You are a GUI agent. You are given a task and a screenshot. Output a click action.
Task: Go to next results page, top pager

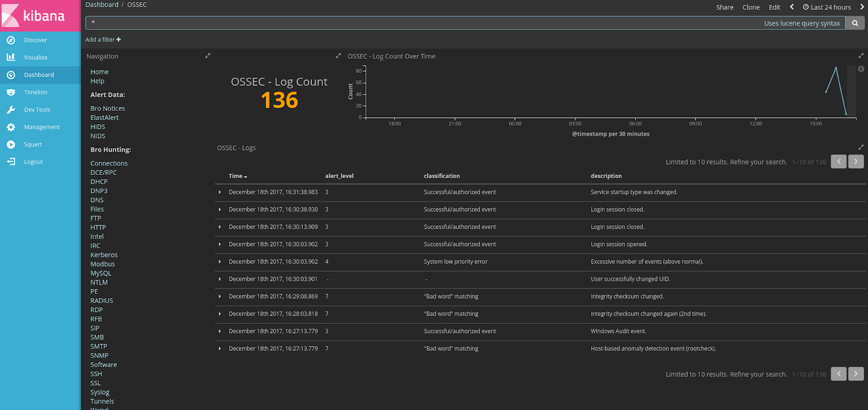point(856,161)
